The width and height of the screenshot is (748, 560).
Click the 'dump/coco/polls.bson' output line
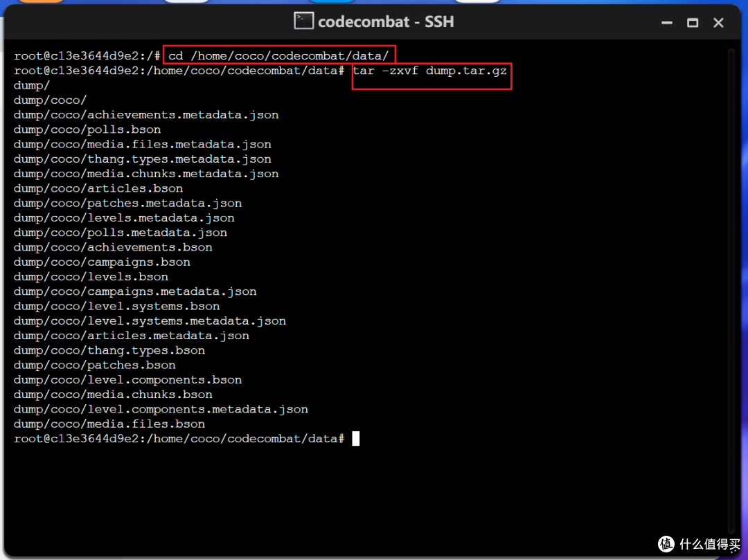[x=87, y=129]
